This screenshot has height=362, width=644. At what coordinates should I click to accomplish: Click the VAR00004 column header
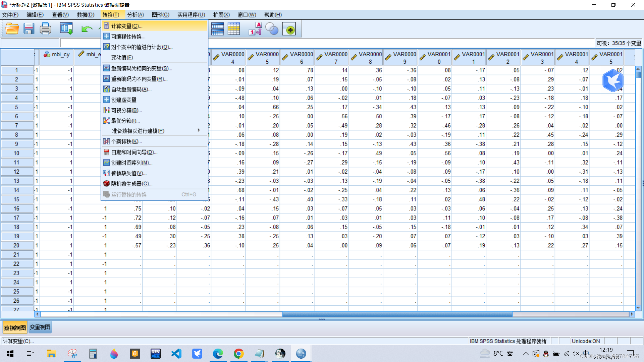click(x=228, y=58)
